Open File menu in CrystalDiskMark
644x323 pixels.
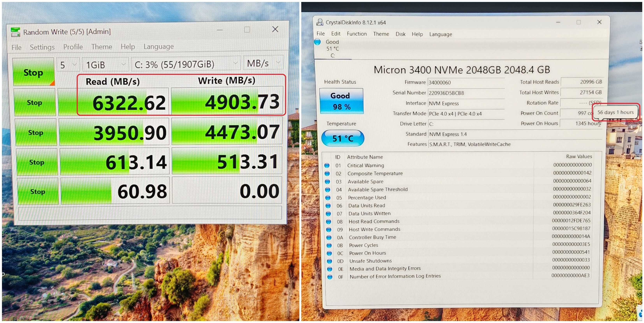click(17, 47)
